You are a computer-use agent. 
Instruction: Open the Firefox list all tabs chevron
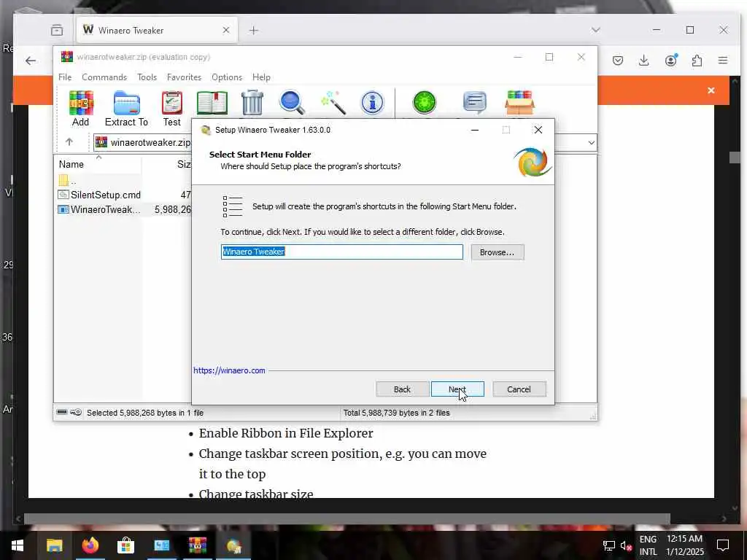pyautogui.click(x=595, y=30)
